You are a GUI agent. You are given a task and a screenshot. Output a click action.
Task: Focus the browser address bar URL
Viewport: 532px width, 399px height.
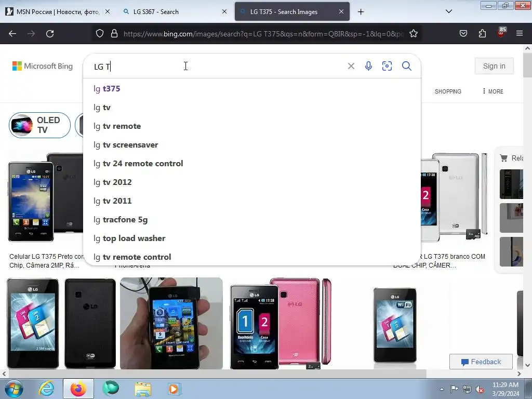click(x=263, y=34)
